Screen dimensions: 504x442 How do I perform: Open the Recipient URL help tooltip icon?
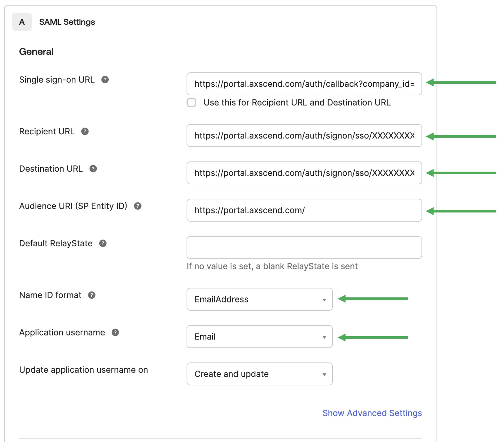pos(85,131)
